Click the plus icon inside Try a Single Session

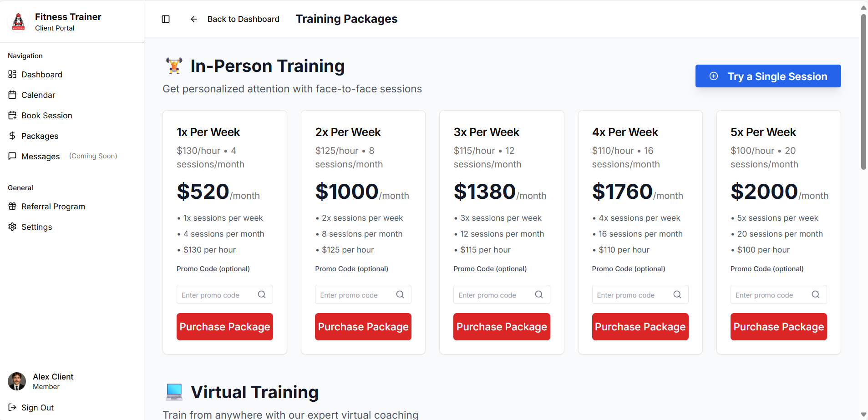(713, 76)
